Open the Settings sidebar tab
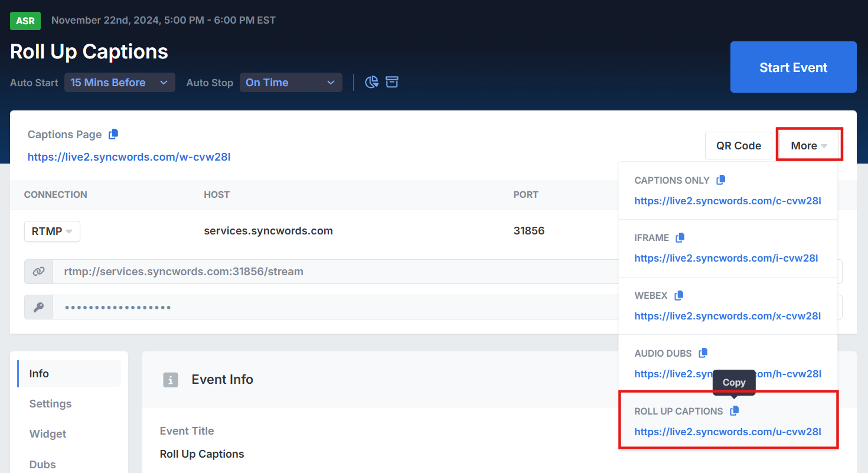Image resolution: width=868 pixels, height=473 pixels. pyautogui.click(x=50, y=404)
